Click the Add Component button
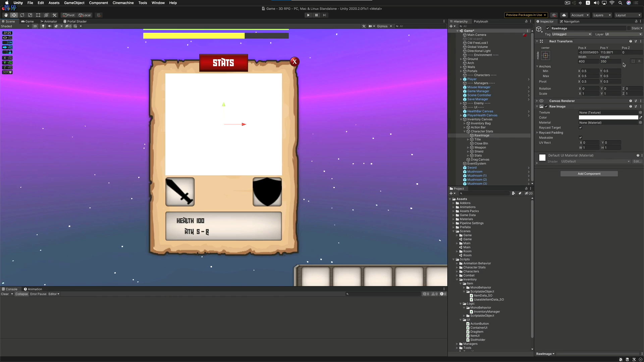 (589, 174)
